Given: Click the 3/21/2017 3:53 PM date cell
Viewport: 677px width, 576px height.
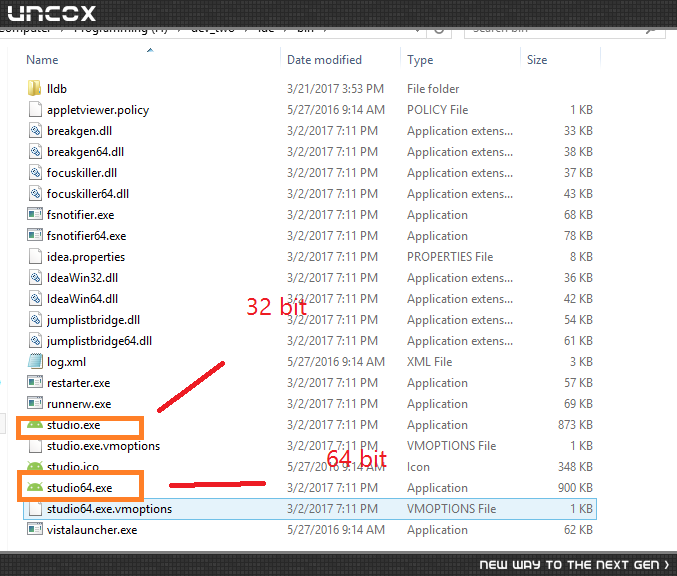Looking at the screenshot, I should pyautogui.click(x=335, y=89).
